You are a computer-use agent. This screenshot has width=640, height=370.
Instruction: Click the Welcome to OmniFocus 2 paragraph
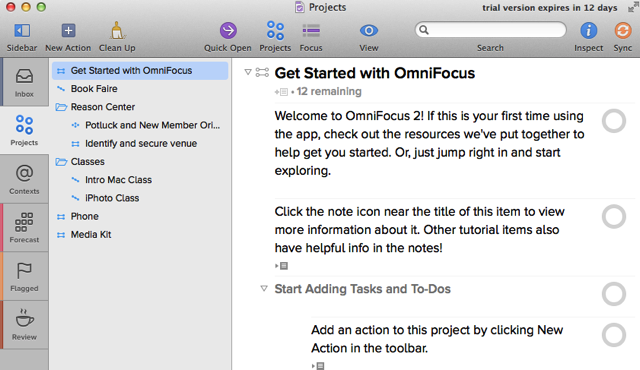pos(429,143)
